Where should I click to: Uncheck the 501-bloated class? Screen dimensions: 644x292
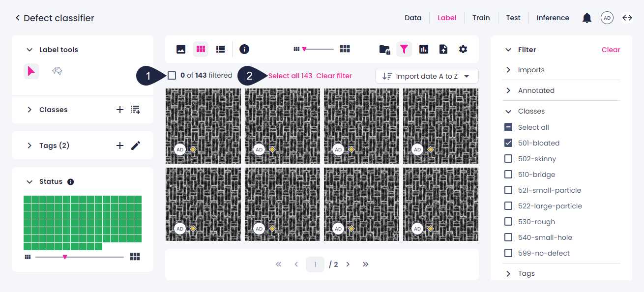[508, 143]
